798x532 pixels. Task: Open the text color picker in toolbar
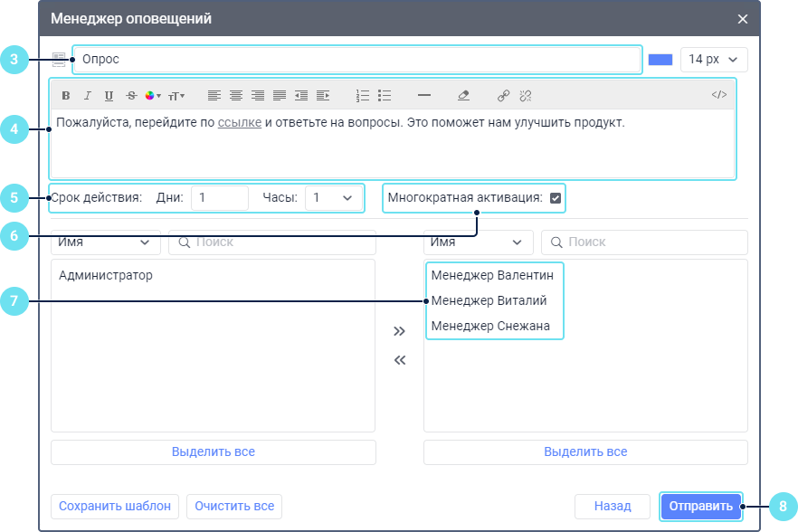(x=152, y=95)
